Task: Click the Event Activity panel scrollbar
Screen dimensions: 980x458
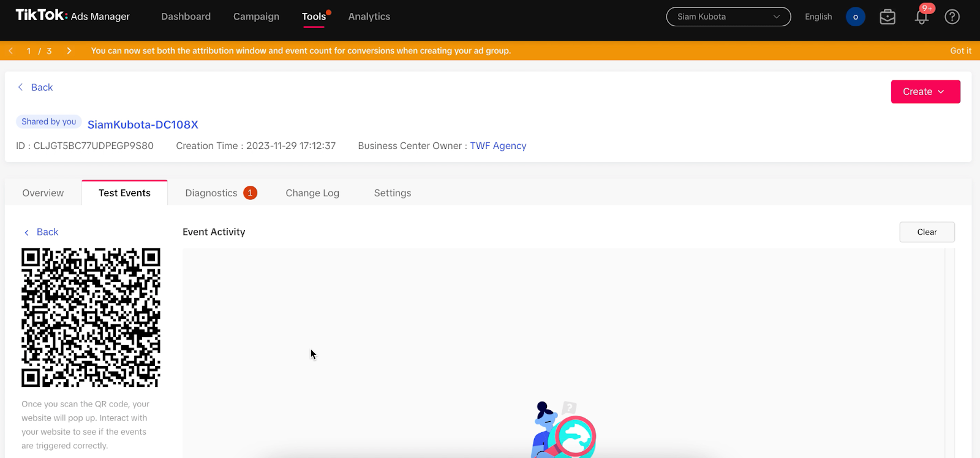Action: (949, 353)
